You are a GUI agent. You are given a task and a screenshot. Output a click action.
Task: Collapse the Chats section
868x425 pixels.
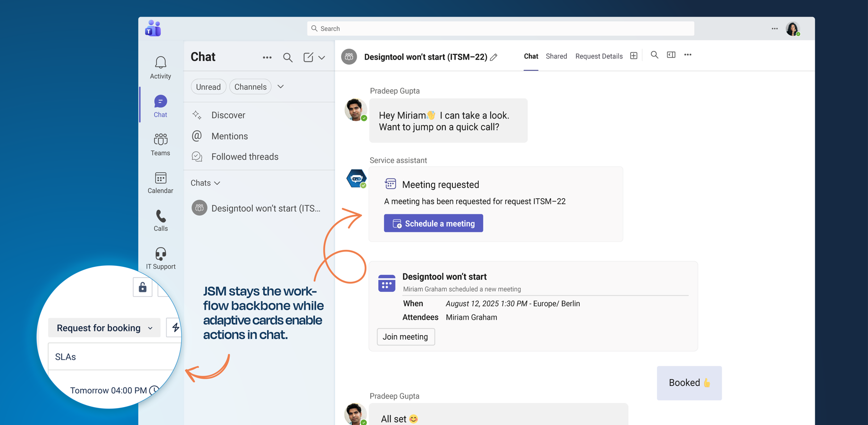[217, 183]
